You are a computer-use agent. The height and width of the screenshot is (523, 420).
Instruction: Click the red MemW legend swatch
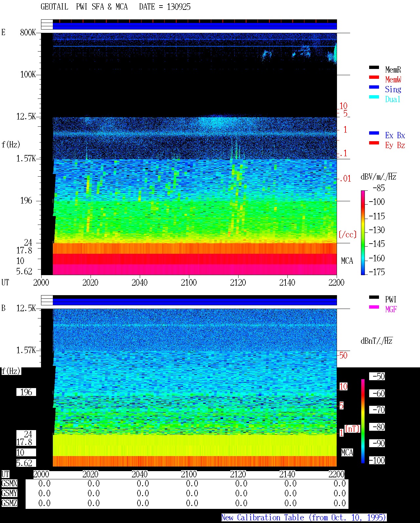374,77
